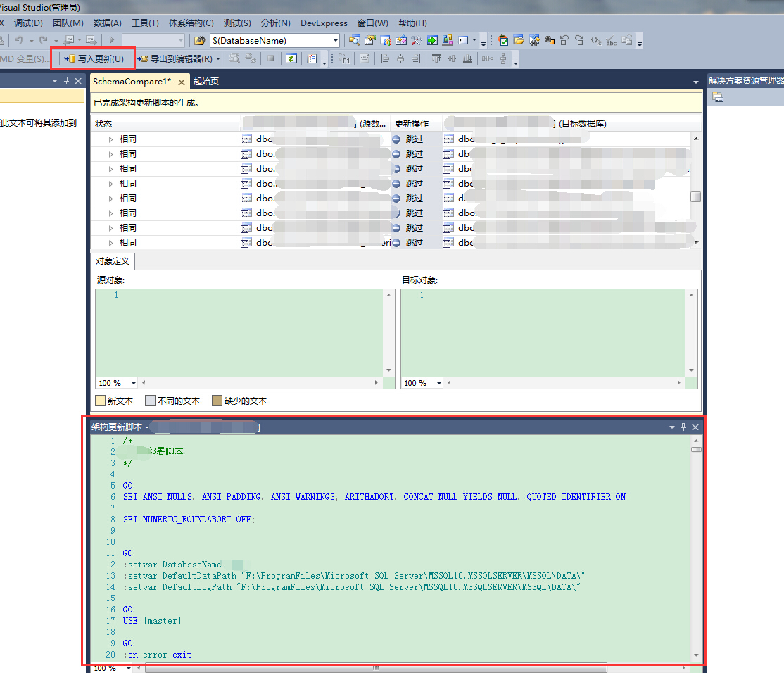
Task: Click the 写入更新 (Write Updates) button
Action: click(94, 59)
